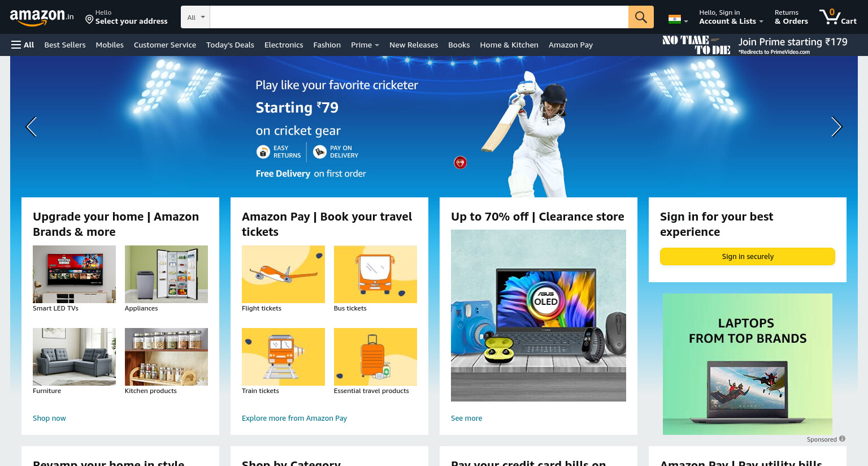Click the Sponsored ad info icon

click(842, 439)
